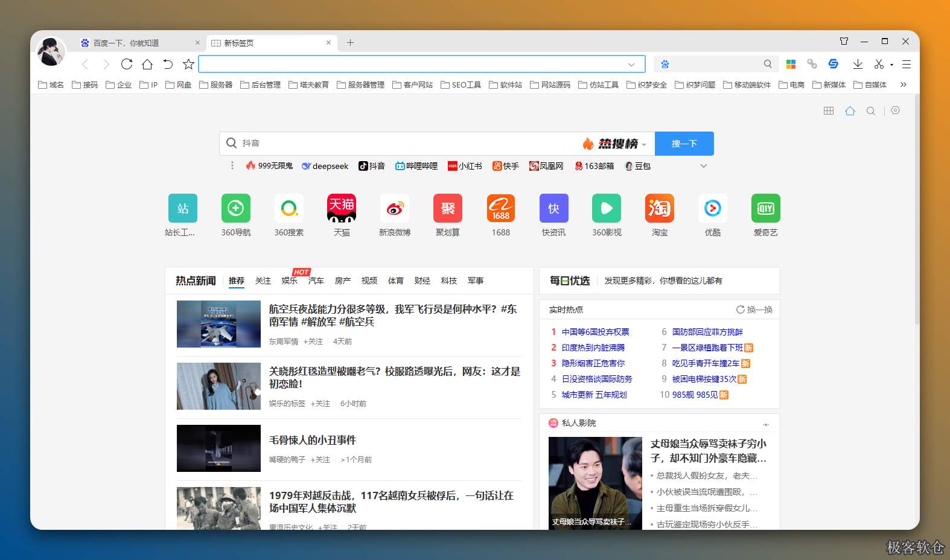The width and height of the screenshot is (950, 560).
Task: Select the 军事 news tab
Action: pyautogui.click(x=476, y=281)
